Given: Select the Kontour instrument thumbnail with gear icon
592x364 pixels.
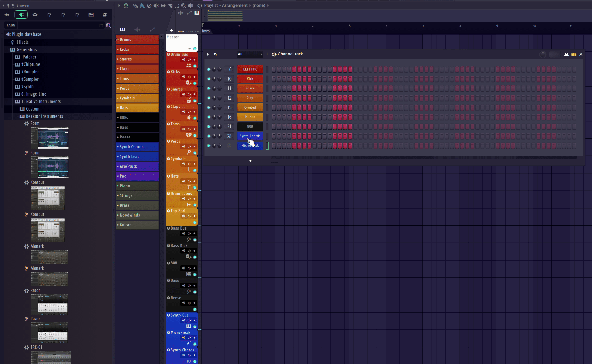Looking at the screenshot, I should [x=48, y=198].
